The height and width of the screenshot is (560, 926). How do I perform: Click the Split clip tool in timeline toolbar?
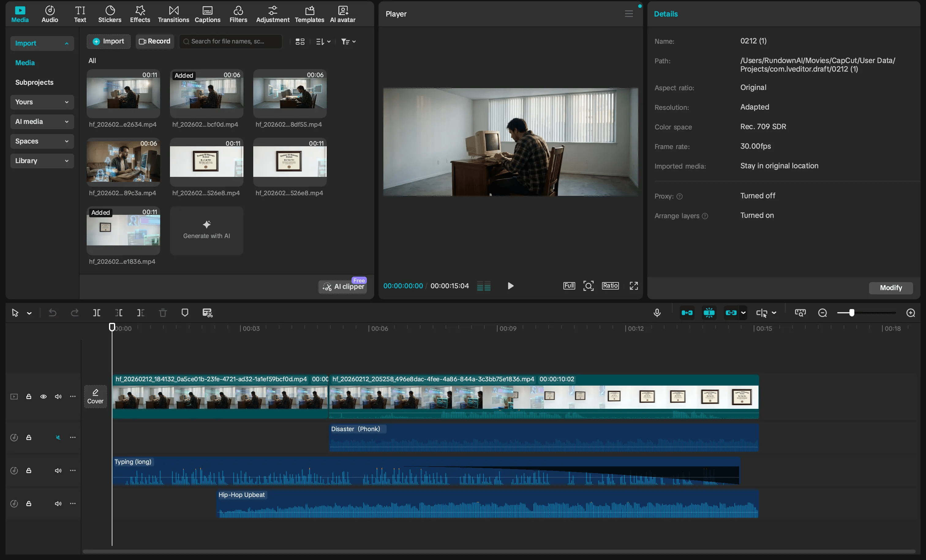[96, 312]
